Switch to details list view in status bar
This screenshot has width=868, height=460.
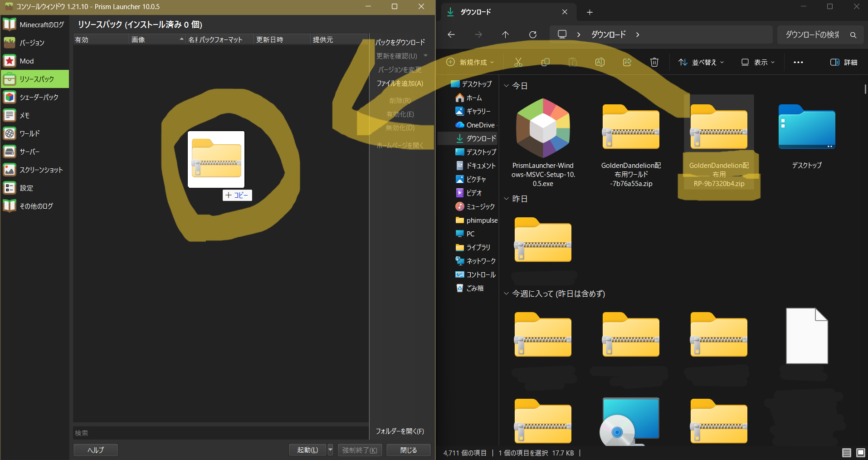coord(846,453)
